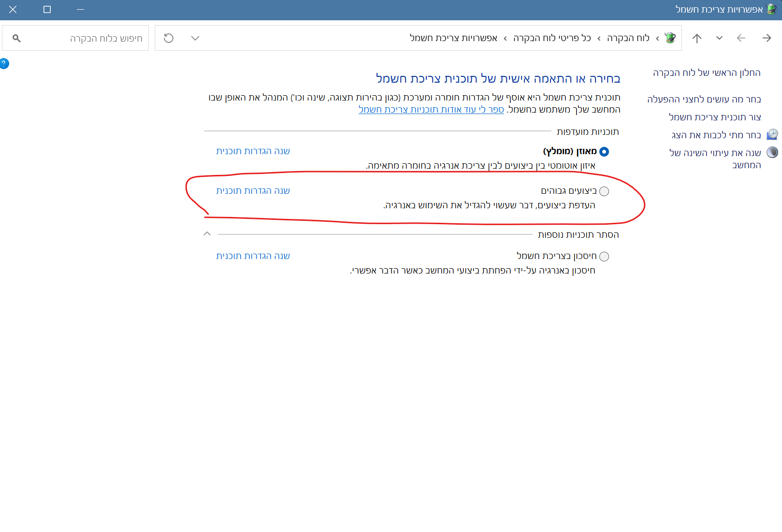Click 'ספר לי עוד אודות תוכניות צריכת חשמל' link
782x532 pixels.
tap(431, 110)
